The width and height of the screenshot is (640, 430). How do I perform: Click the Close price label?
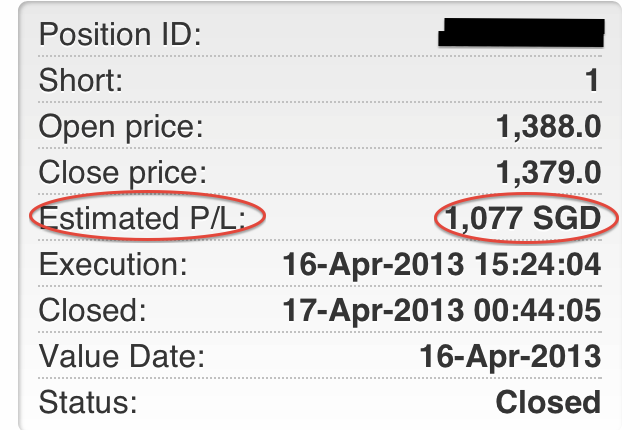[x=124, y=172]
